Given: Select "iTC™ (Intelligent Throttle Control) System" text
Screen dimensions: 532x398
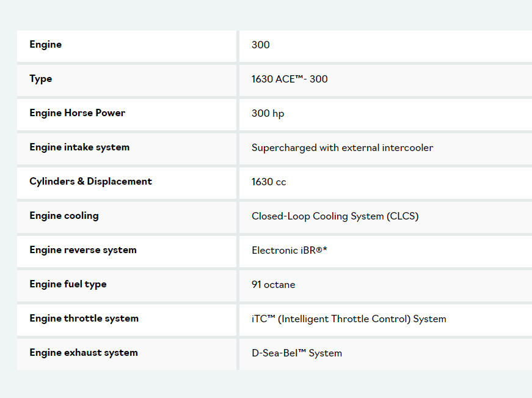Looking at the screenshot, I should pos(349,319).
